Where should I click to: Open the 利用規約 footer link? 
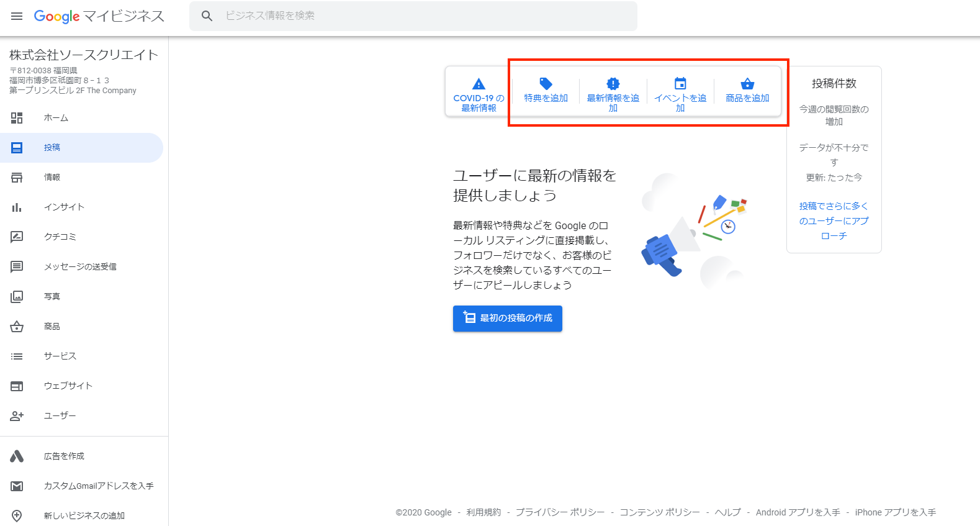(x=483, y=512)
